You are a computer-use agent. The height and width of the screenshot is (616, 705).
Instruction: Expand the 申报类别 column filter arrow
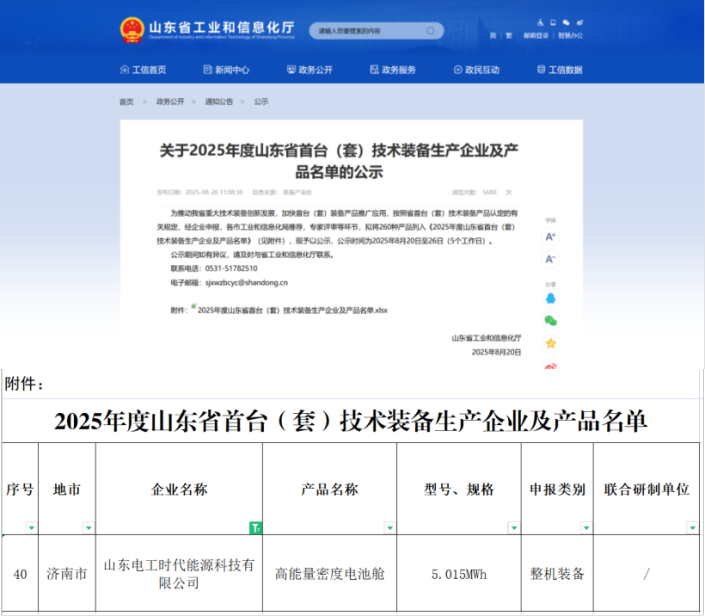click(585, 527)
